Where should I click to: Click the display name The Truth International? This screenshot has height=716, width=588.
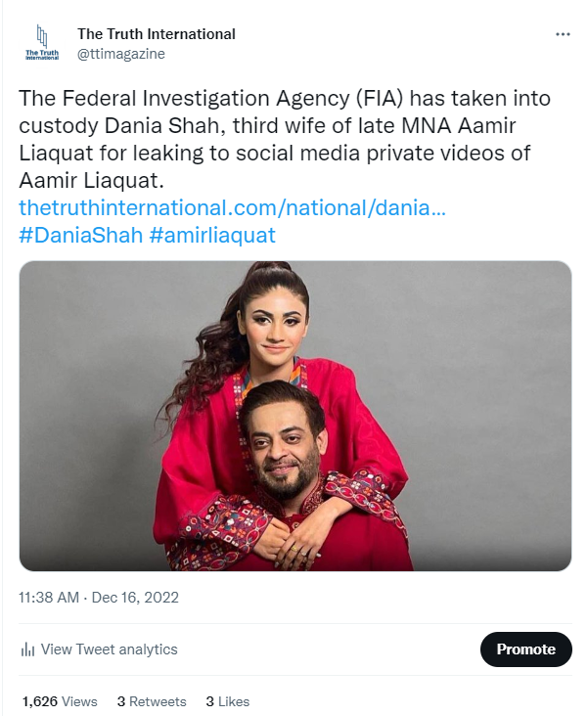157,34
